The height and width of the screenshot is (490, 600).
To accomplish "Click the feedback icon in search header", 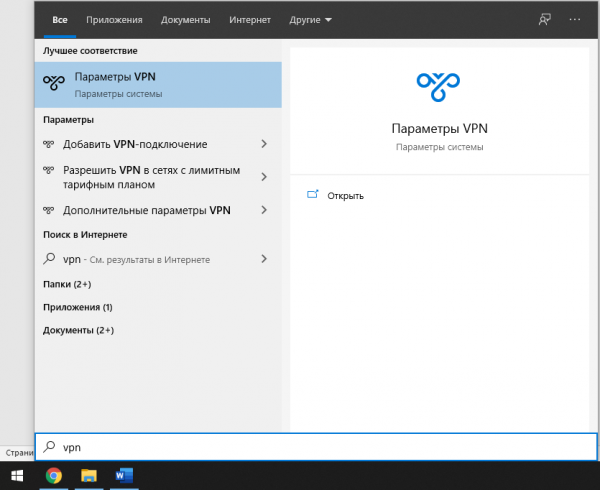I will [x=544, y=19].
